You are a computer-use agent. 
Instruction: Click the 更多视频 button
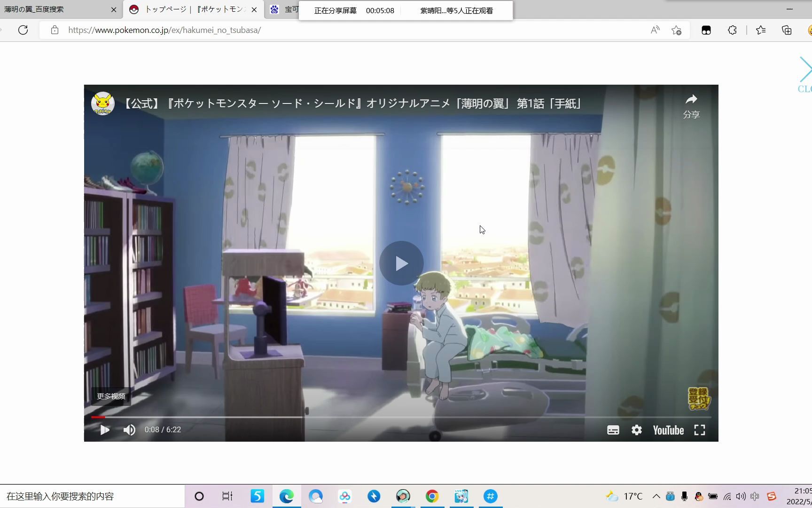click(x=111, y=396)
